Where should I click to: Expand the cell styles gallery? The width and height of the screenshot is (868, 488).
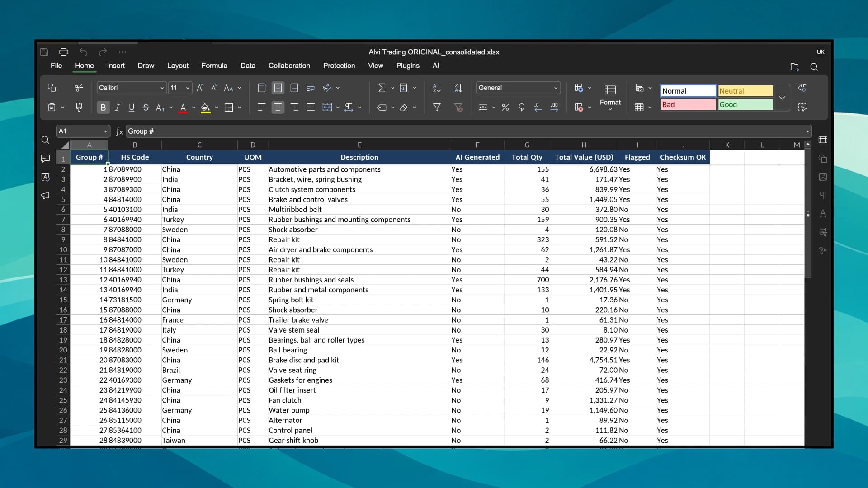click(782, 98)
